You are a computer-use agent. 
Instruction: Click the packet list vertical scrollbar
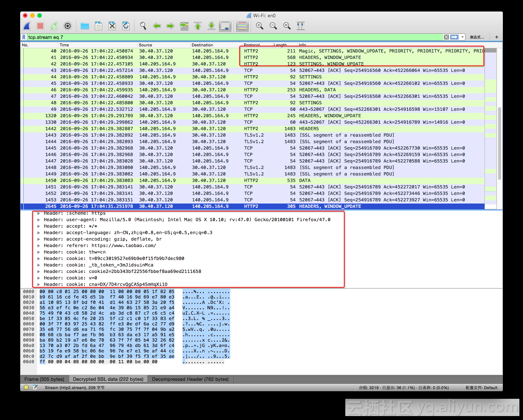[x=500, y=144]
